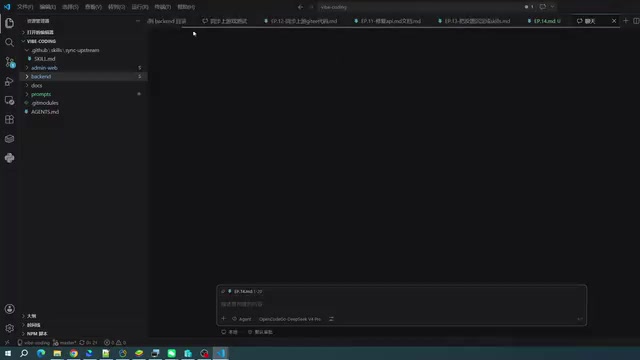The height and width of the screenshot is (360, 640).
Task: Switch to the backend 目录 tab
Action: click(x=167, y=21)
